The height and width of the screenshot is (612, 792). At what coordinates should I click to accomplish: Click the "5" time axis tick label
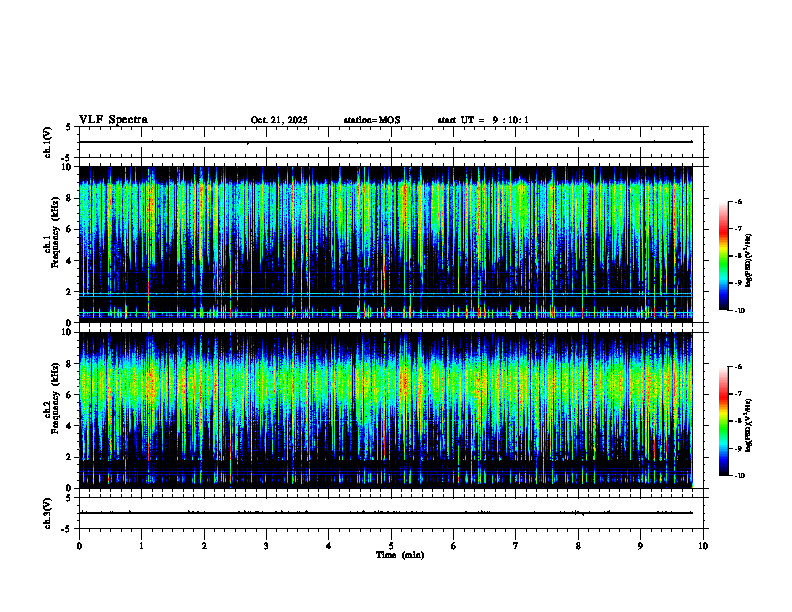(391, 546)
